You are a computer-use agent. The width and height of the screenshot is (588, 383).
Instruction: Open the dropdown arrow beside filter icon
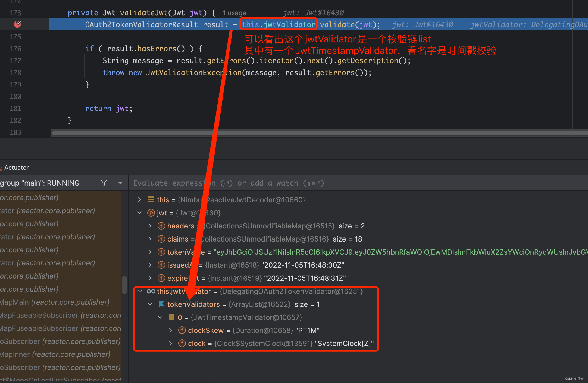coord(120,183)
